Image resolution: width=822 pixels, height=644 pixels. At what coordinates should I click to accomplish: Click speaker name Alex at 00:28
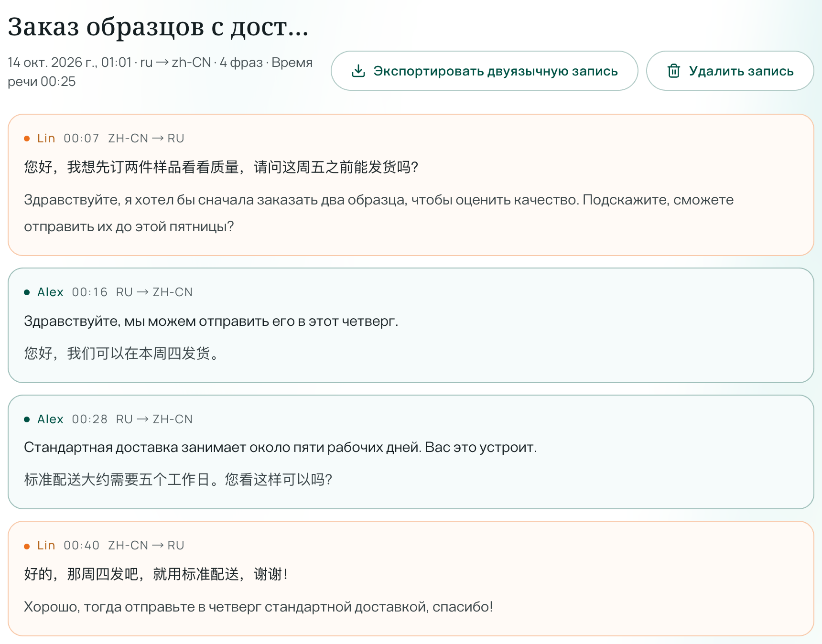click(x=50, y=419)
